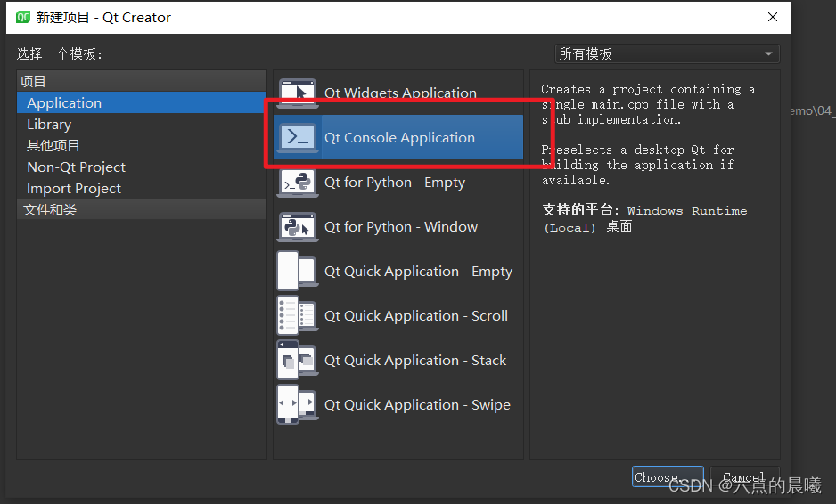Viewport: 836px width, 504px height.
Task: Click the Qt Quick Application - Swipe icon
Action: click(x=298, y=405)
